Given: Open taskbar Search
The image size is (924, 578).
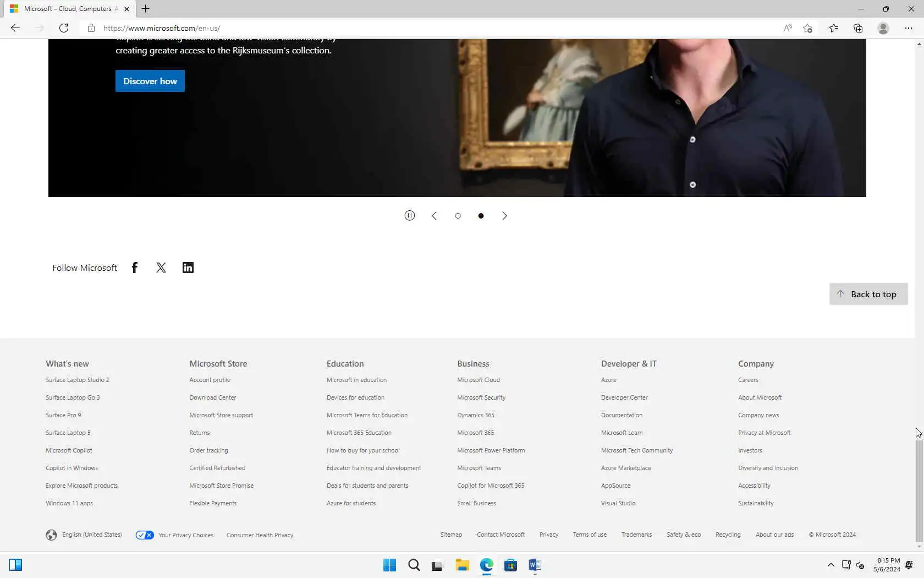Looking at the screenshot, I should [414, 565].
